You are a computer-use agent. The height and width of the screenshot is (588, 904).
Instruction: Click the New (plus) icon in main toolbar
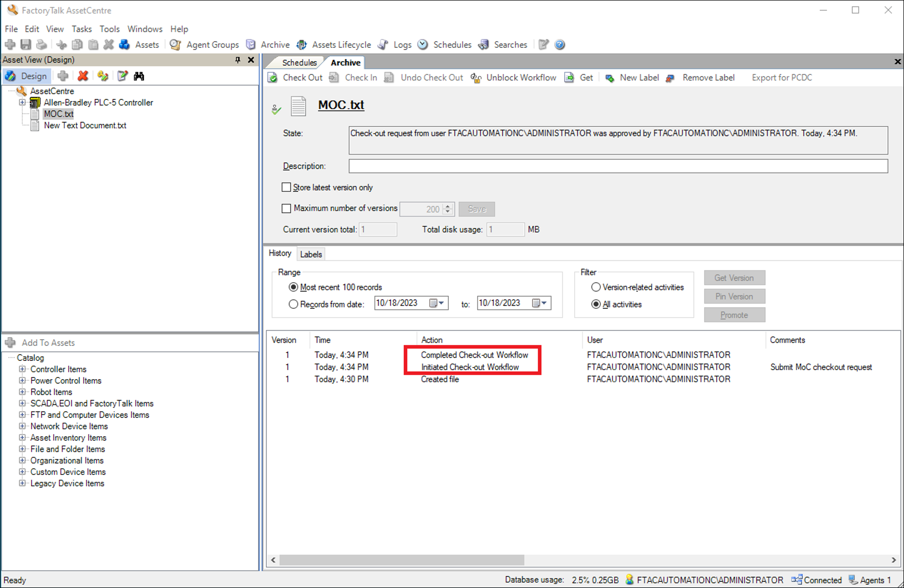(x=10, y=45)
